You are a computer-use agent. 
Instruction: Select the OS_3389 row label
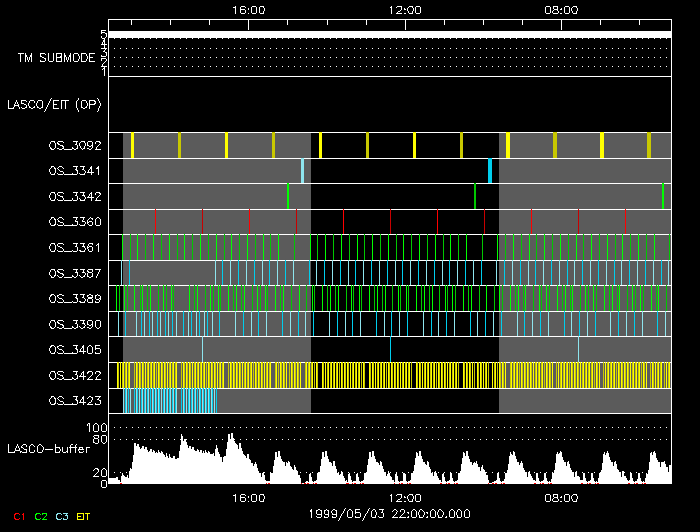(74, 299)
